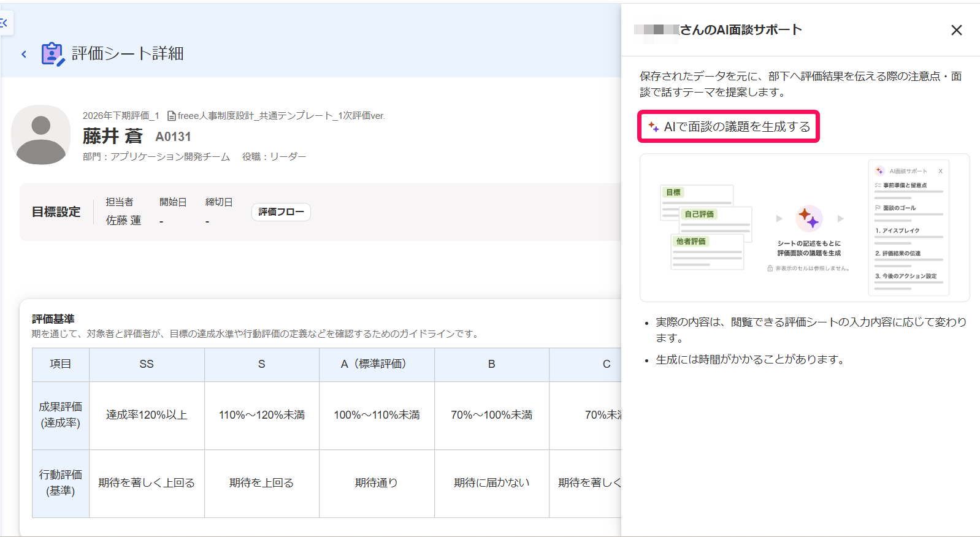
Task: Click the employee name 藤井 蒼
Action: (113, 136)
